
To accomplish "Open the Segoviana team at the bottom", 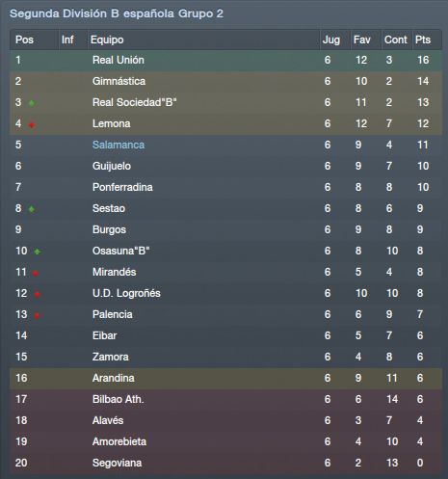I will click(117, 463).
